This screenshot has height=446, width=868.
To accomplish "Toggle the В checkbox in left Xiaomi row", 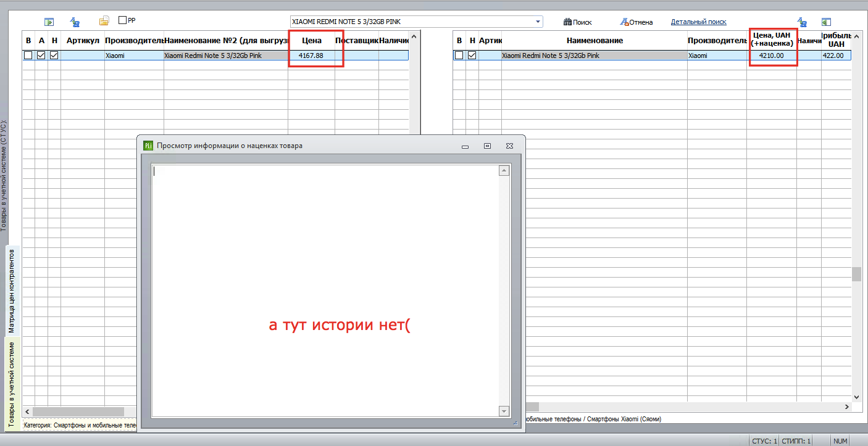I will click(28, 56).
